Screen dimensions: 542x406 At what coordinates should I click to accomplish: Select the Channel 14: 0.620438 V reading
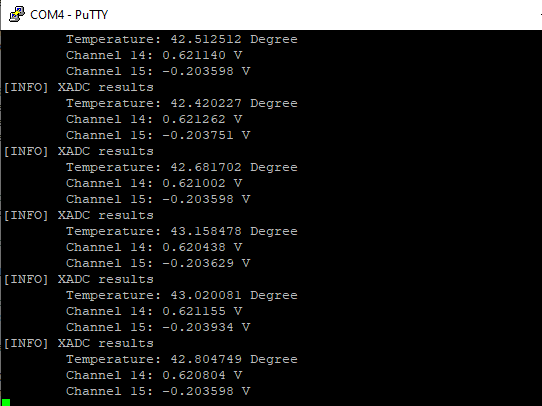coord(154,247)
